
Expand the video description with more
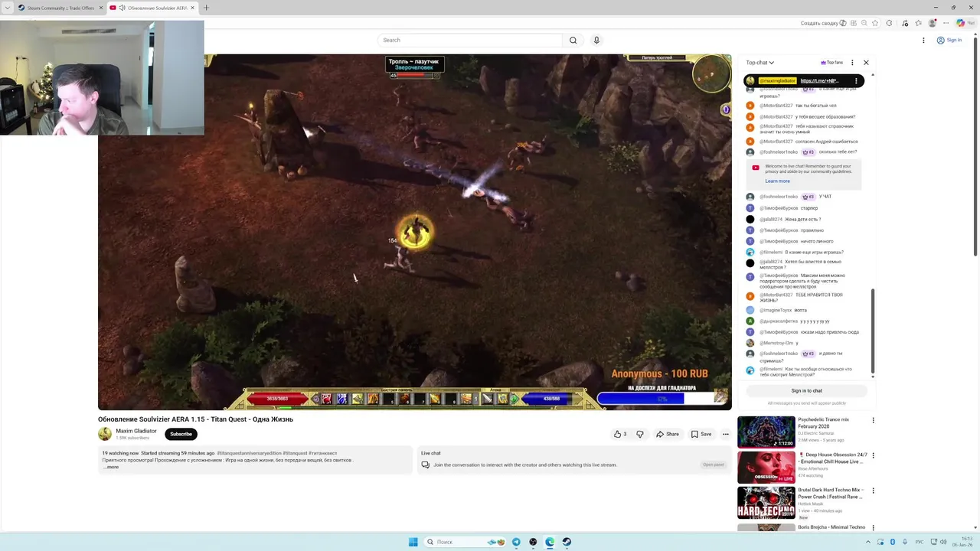pyautogui.click(x=112, y=467)
